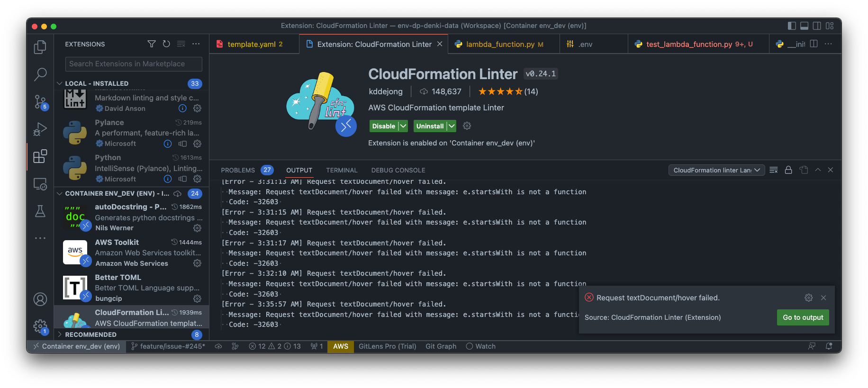Open notification settings gear in error toast
The height and width of the screenshot is (388, 868).
pos(809,298)
